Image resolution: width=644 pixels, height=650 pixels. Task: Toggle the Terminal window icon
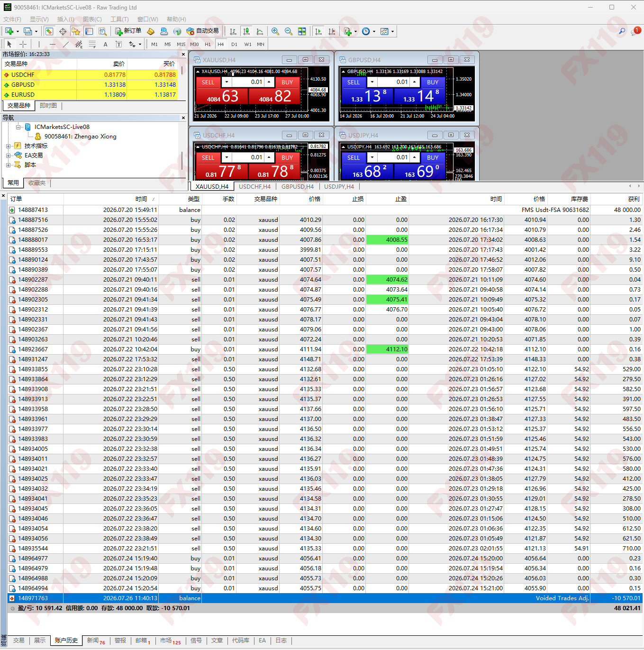[89, 31]
